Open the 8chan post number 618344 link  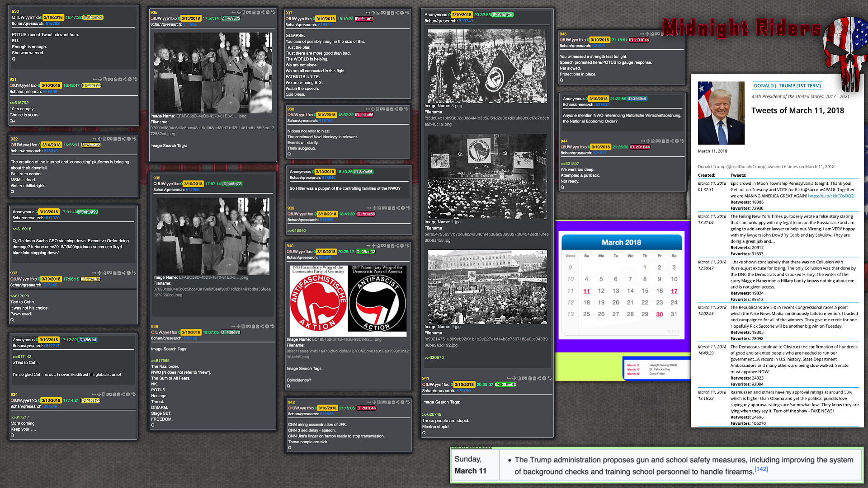325,25
